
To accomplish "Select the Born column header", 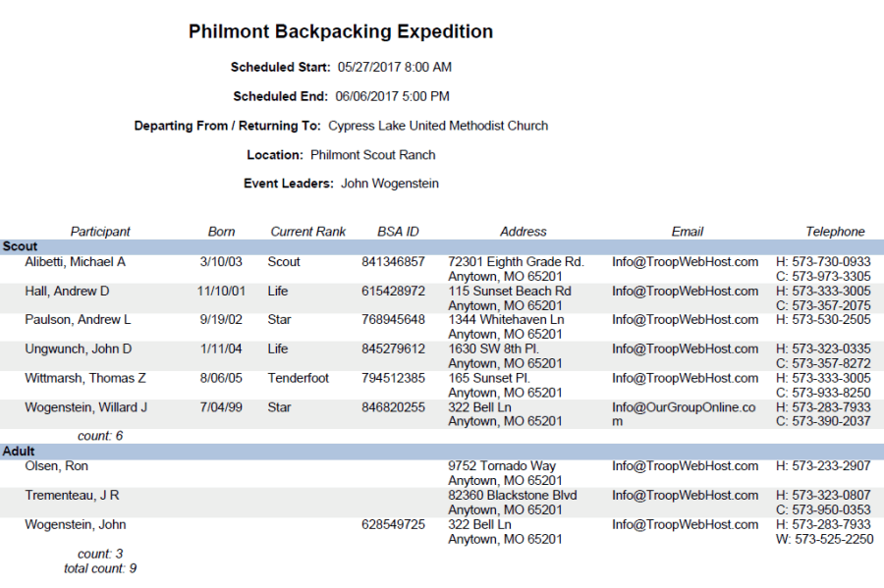I will (221, 232).
